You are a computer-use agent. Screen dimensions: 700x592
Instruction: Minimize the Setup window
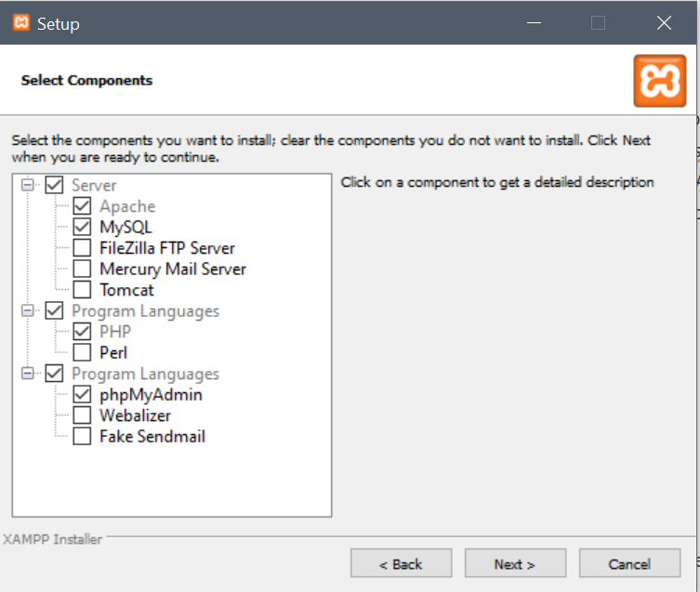(534, 22)
